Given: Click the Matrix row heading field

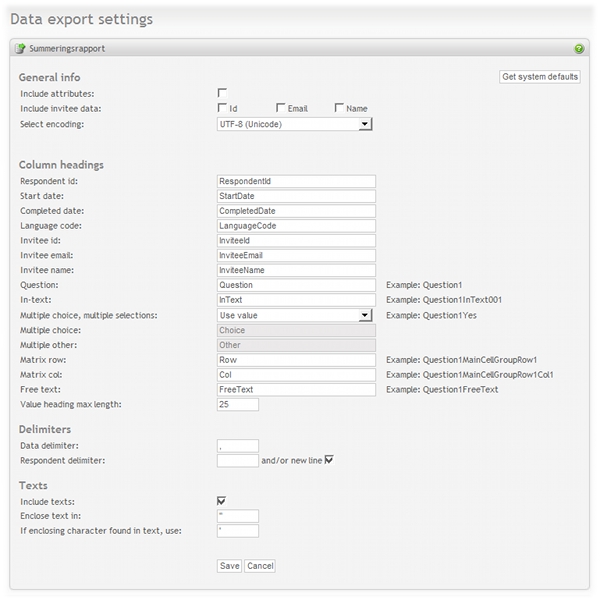Looking at the screenshot, I should (x=296, y=360).
